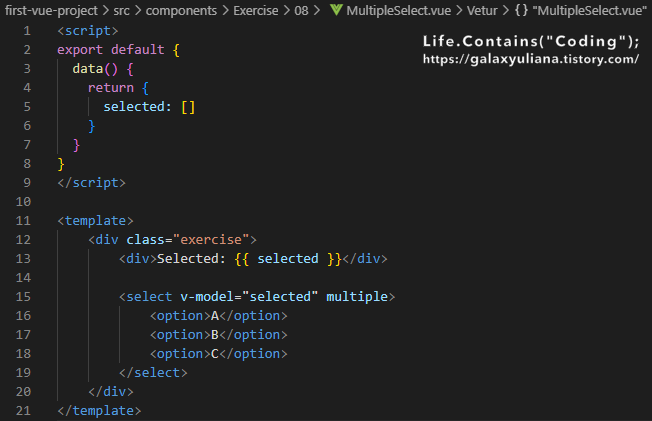
Task: Click the option B line text
Action: pos(219,335)
